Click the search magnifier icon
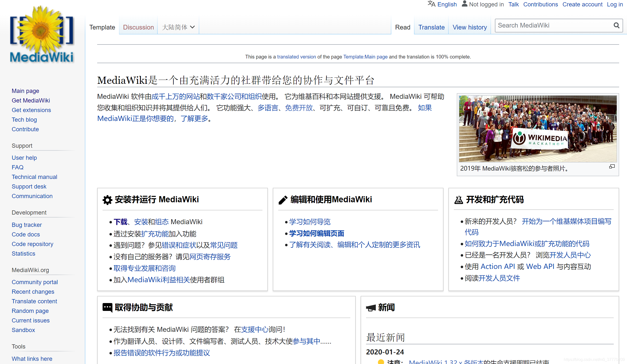The width and height of the screenshot is (627, 364). click(616, 25)
